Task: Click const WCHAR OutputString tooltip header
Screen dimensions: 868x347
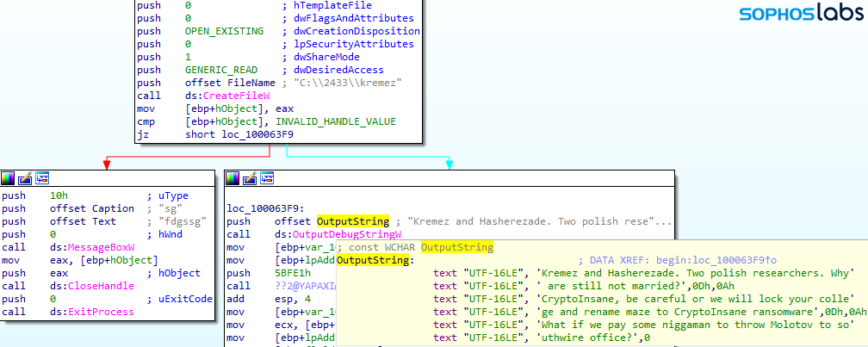Action: [415, 247]
